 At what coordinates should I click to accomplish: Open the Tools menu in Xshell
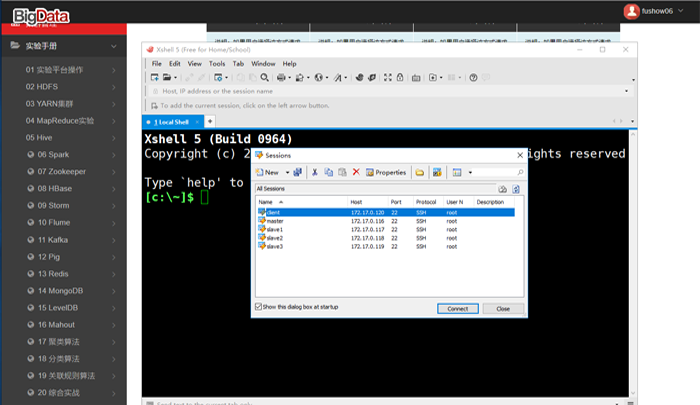pos(216,63)
